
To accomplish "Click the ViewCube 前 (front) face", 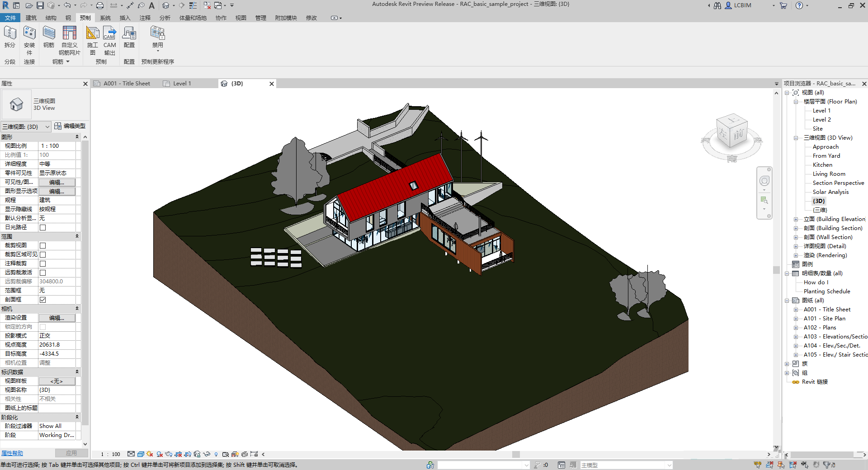I will point(738,135).
